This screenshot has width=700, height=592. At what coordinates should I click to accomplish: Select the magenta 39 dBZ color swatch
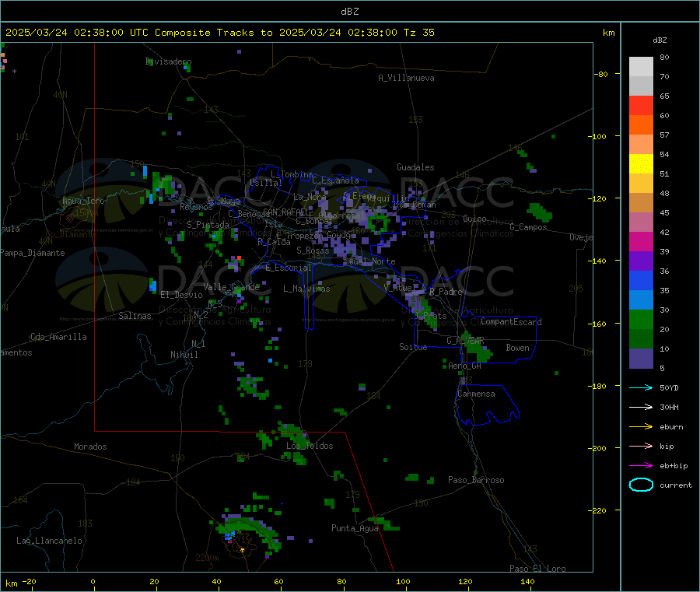point(641,241)
